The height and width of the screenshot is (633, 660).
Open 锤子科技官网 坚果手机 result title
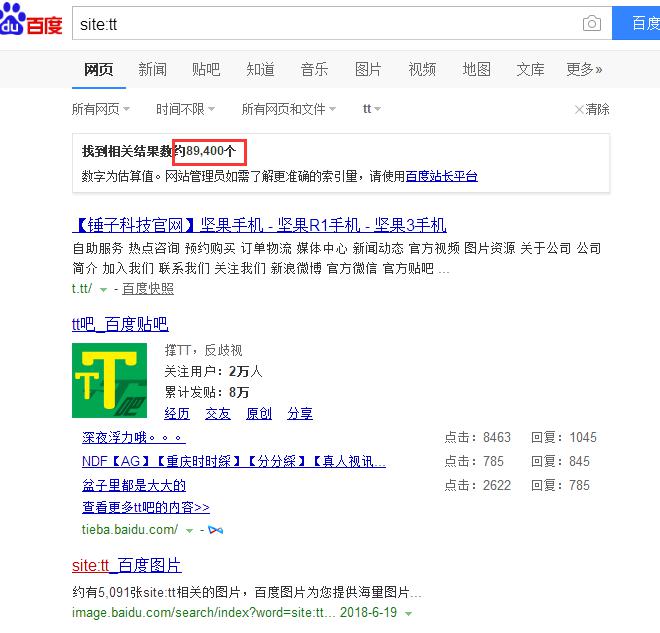pyautogui.click(x=259, y=225)
